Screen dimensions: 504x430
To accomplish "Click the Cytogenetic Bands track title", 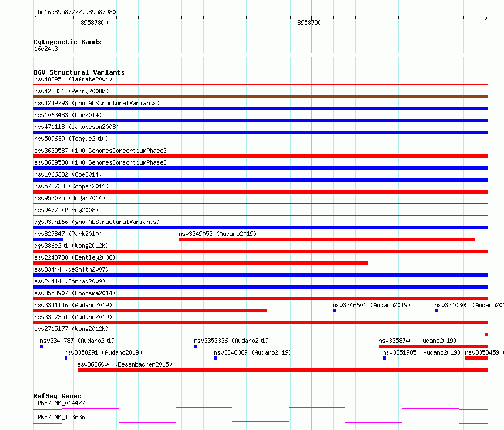I will tap(67, 42).
